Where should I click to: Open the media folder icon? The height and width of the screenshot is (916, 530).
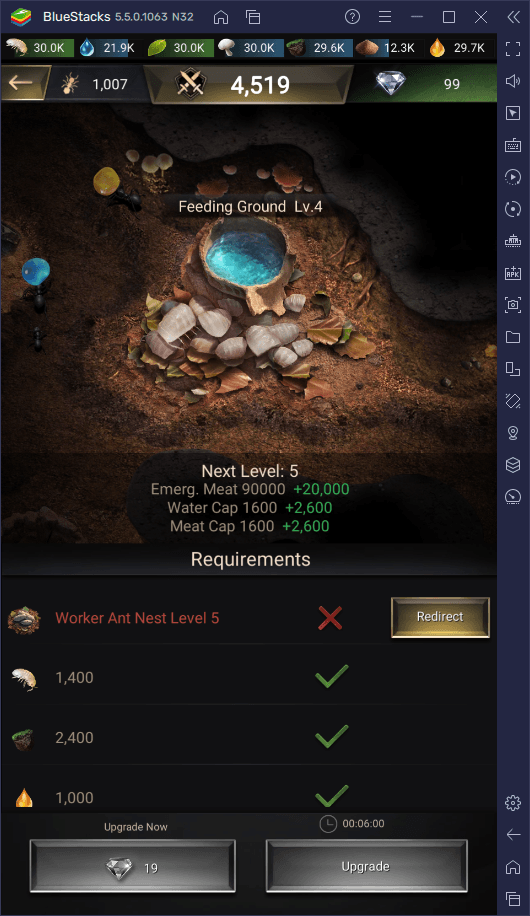(x=512, y=336)
